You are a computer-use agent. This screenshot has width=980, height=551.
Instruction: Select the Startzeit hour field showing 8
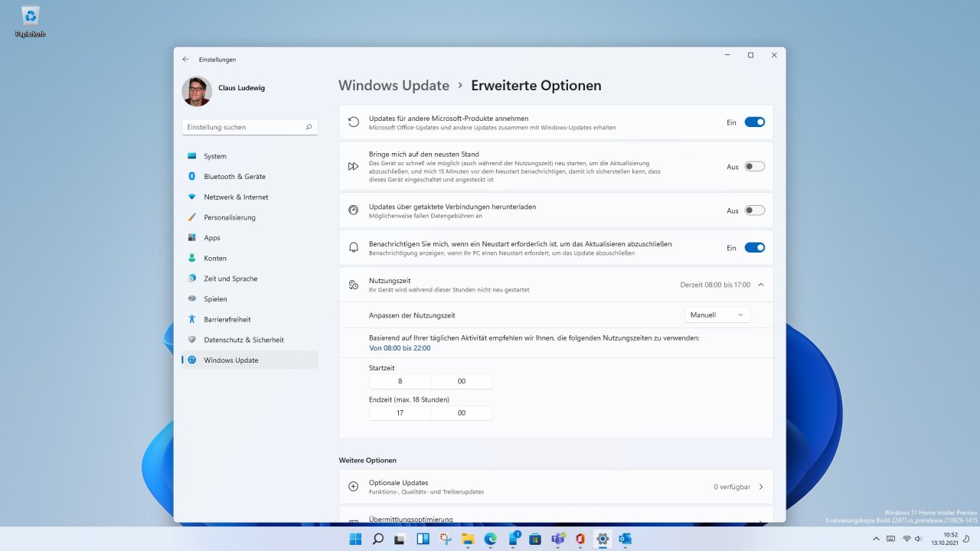(400, 381)
